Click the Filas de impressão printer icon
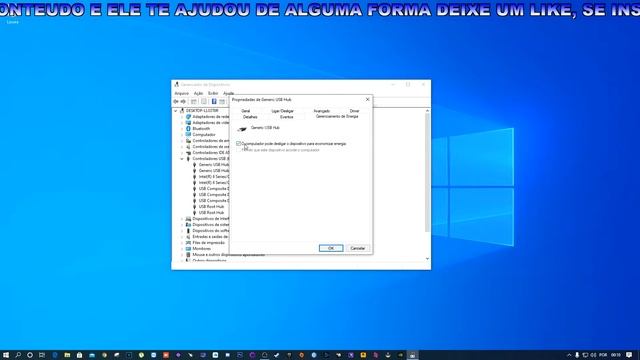The image size is (640, 360). (x=188, y=242)
